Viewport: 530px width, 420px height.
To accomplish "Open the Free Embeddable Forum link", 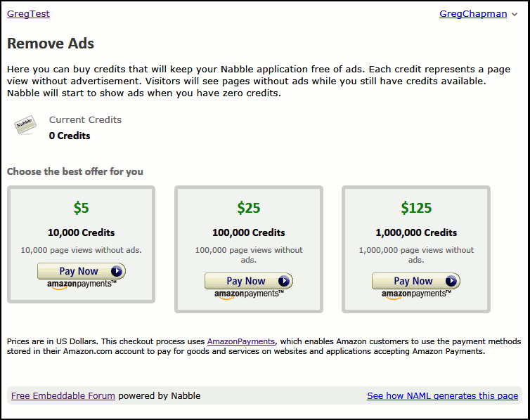I will coord(63,395).
